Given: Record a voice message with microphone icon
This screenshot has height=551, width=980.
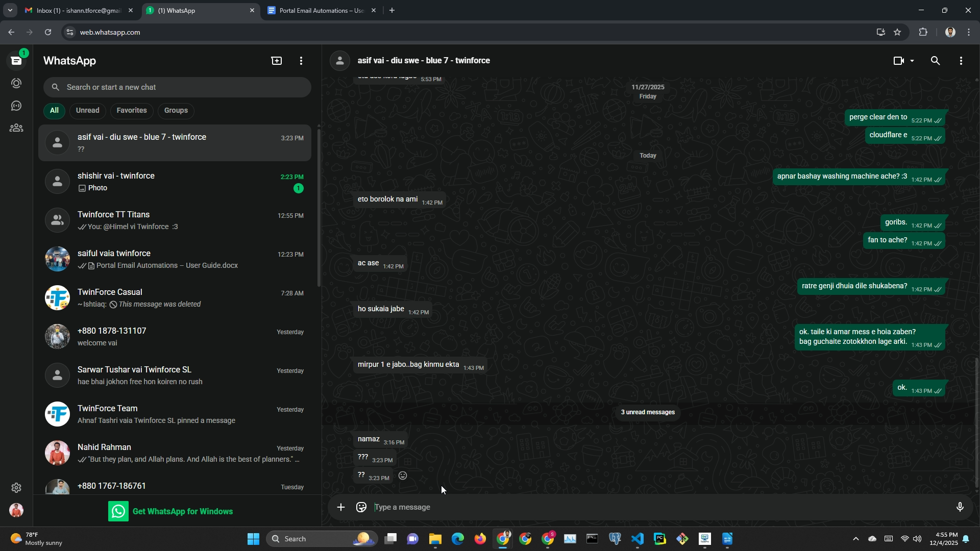Looking at the screenshot, I should (960, 507).
